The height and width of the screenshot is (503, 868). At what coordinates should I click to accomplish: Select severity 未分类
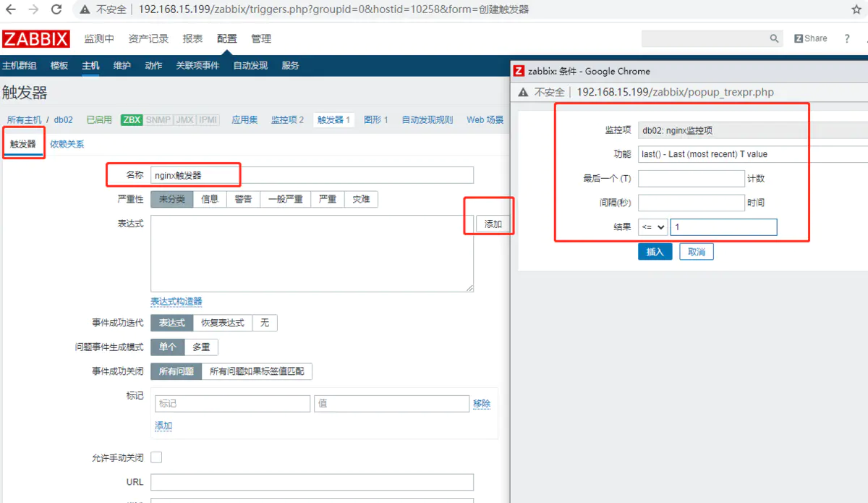point(172,199)
